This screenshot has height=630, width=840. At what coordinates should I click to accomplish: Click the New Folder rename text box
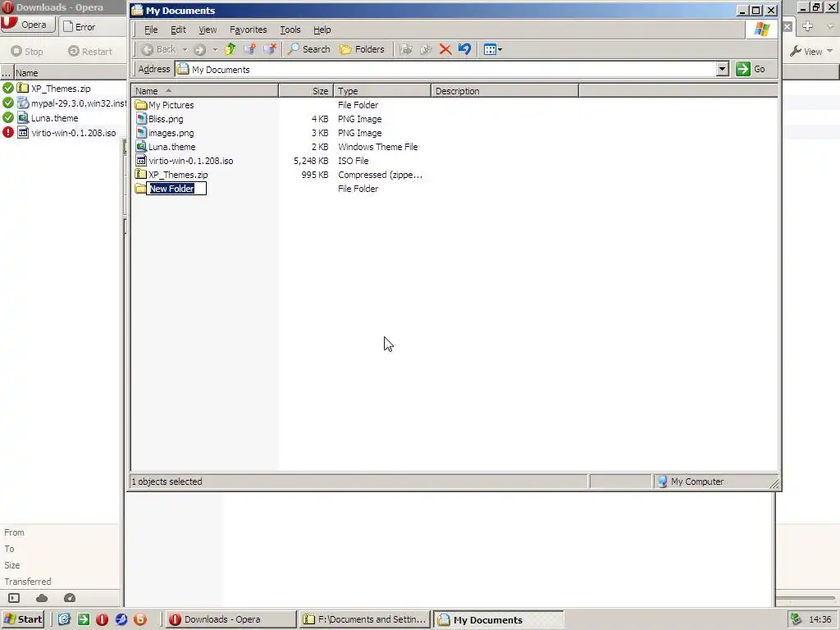(x=176, y=189)
